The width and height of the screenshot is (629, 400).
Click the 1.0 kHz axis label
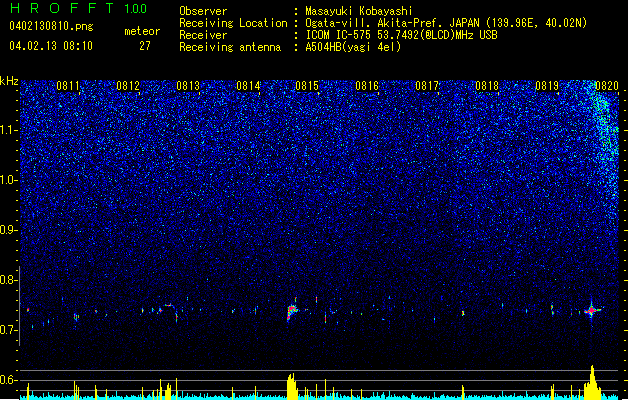coord(9,180)
